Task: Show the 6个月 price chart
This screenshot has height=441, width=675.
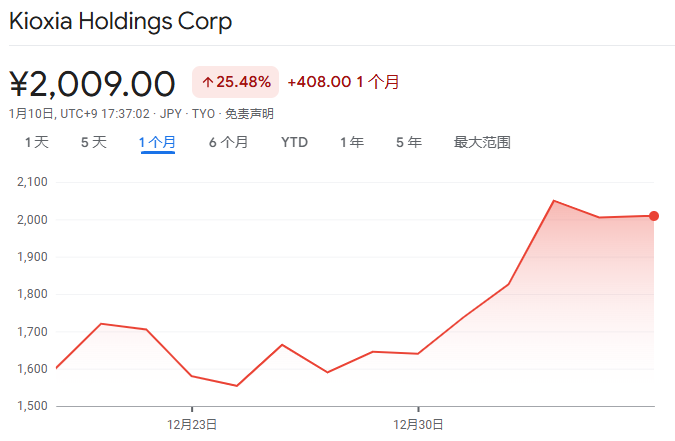Action: 228,142
